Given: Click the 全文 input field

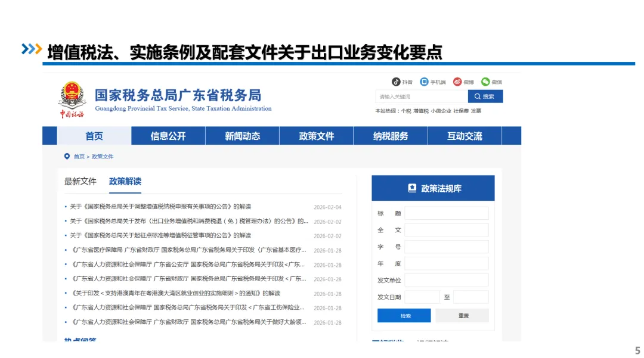Looking at the screenshot, I should [x=447, y=230].
